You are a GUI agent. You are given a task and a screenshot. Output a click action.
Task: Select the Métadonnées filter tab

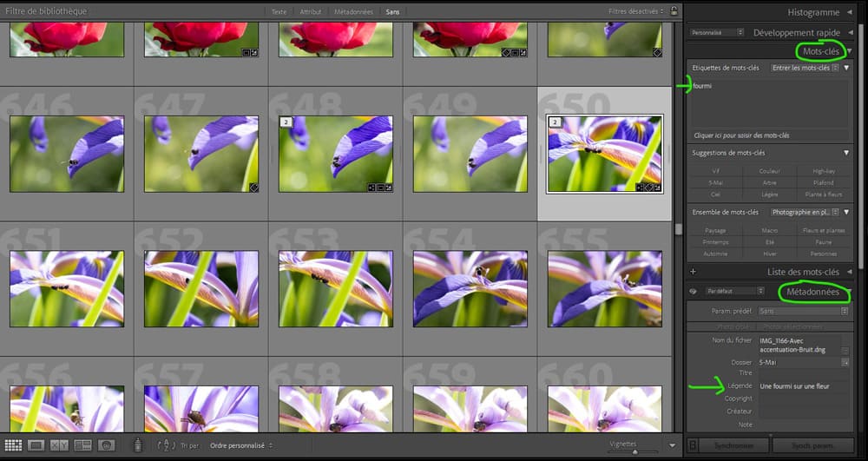352,12
